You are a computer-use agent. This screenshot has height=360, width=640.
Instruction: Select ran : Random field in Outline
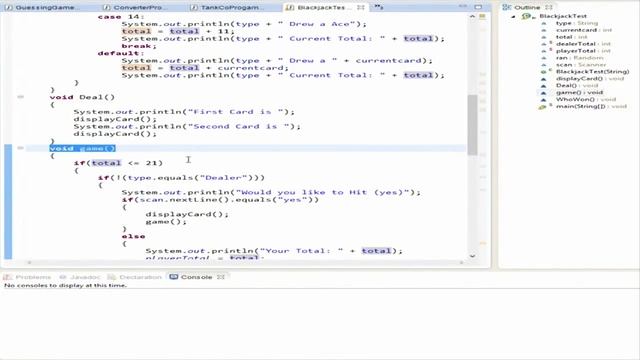580,58
